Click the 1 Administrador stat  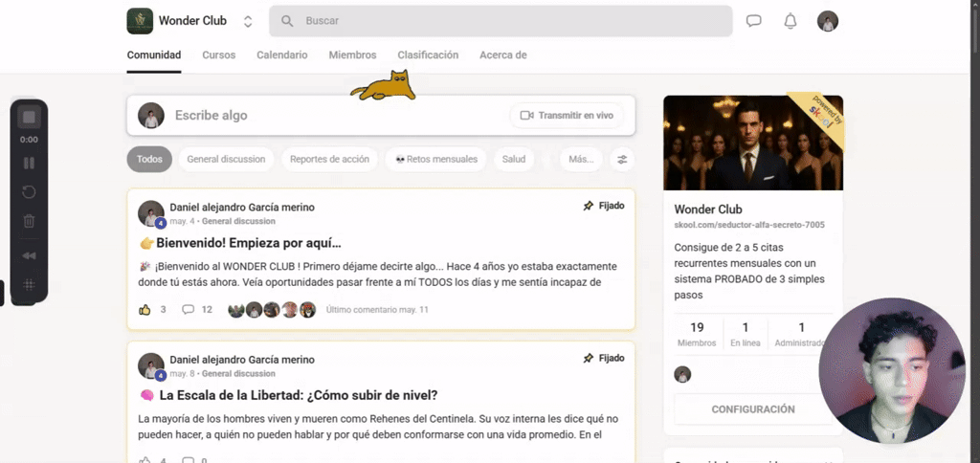[x=801, y=334]
